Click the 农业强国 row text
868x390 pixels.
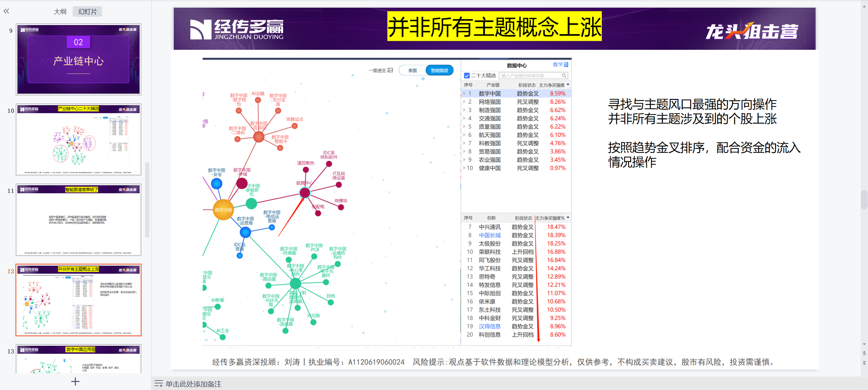pyautogui.click(x=490, y=160)
